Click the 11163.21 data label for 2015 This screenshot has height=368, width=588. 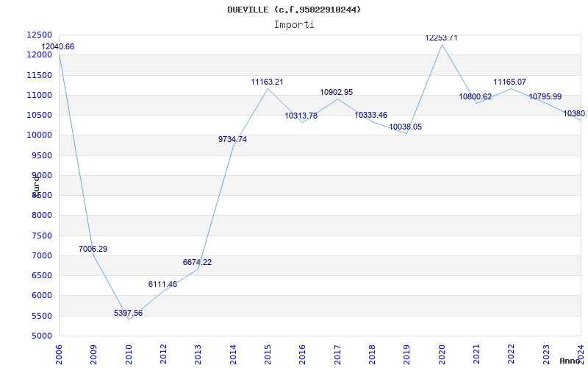267,82
